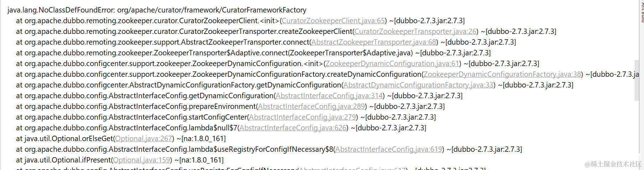The image size is (644, 170).
Task: Open the AbstractInterfaceConfig.java:626 link
Action: (x=293, y=128)
